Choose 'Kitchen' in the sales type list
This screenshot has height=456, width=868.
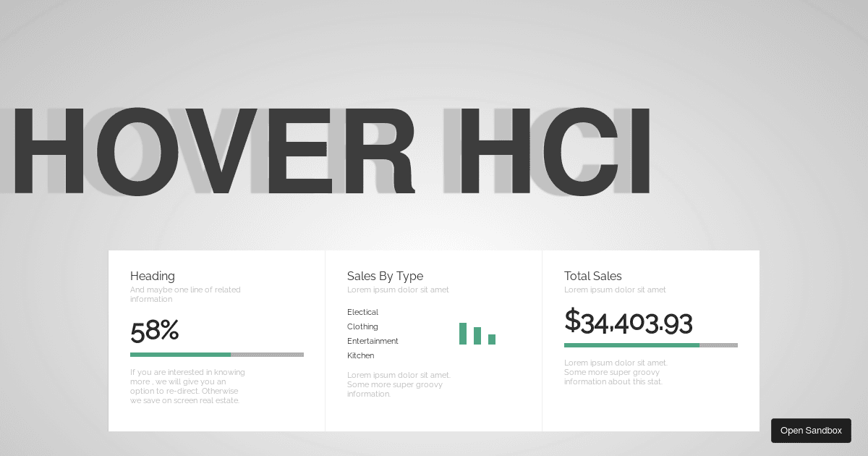[361, 355]
